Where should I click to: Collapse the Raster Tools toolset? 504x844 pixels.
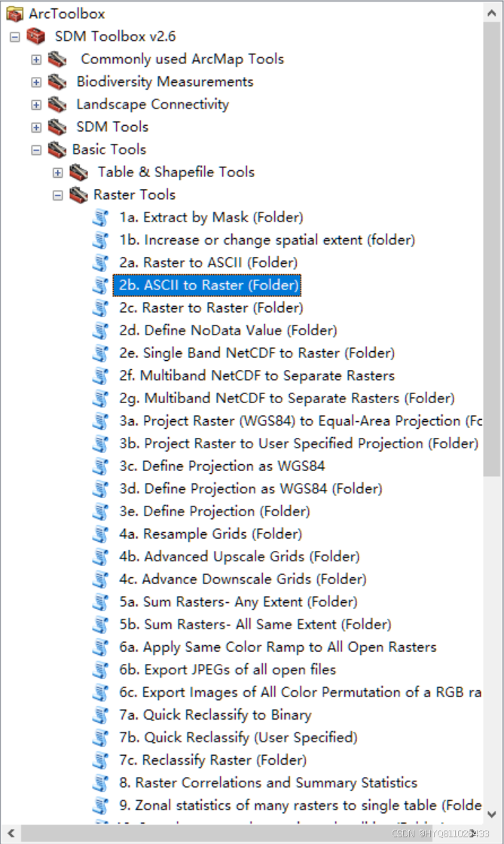(x=57, y=195)
